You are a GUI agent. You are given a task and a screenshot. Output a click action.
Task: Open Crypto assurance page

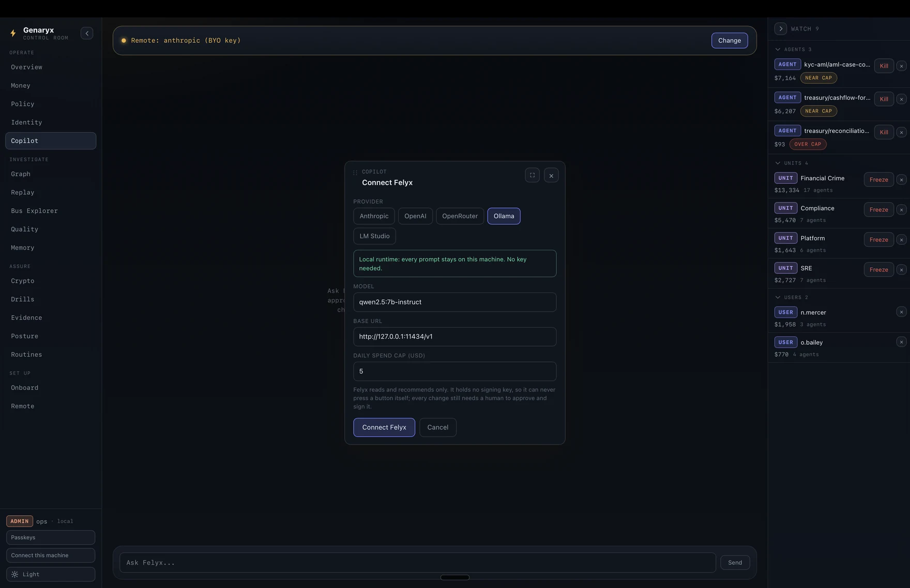coord(51,281)
